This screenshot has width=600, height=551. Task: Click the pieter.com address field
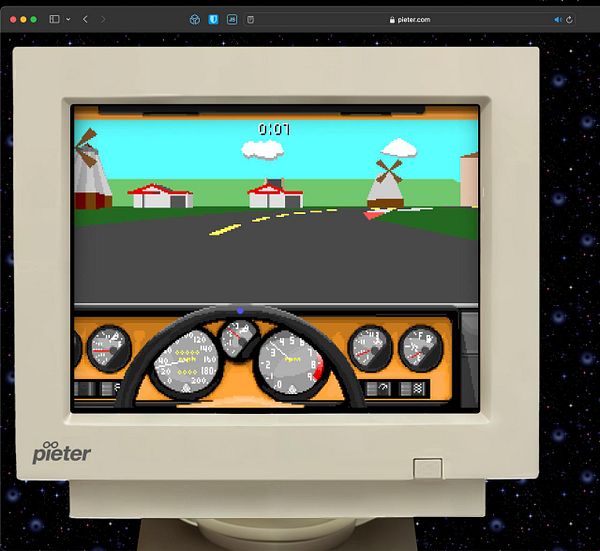tap(409, 20)
